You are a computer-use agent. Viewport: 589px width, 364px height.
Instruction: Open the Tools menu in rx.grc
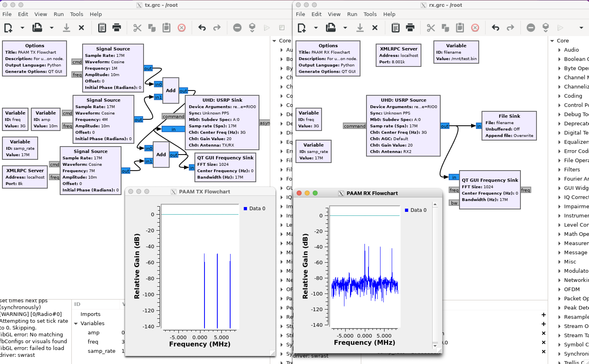tap(370, 14)
